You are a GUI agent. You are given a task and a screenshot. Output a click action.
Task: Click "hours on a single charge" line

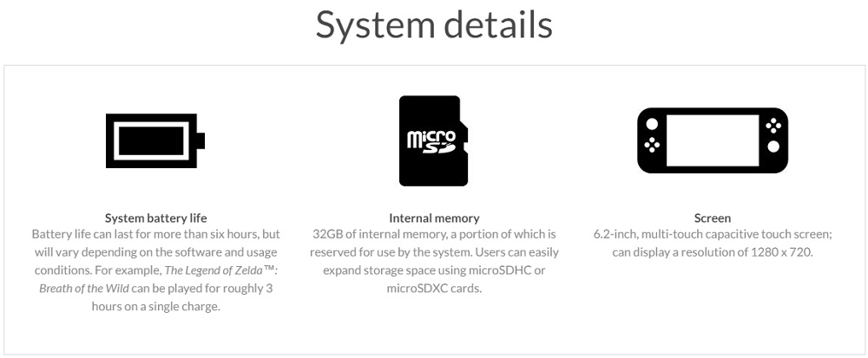click(x=155, y=307)
